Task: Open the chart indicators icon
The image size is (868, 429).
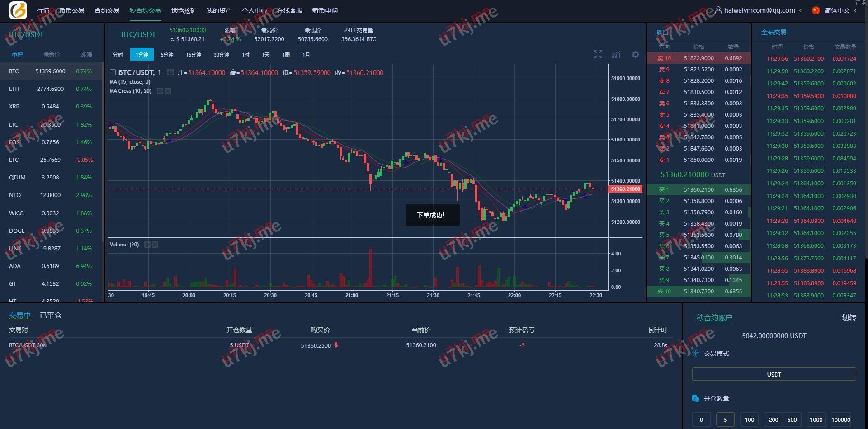Action: [616, 55]
